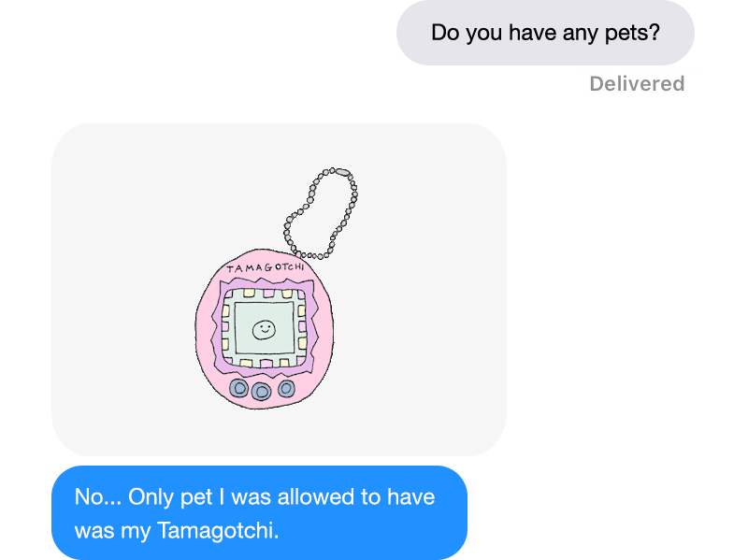Click the oval clasp atop the bead chain

tap(342, 172)
